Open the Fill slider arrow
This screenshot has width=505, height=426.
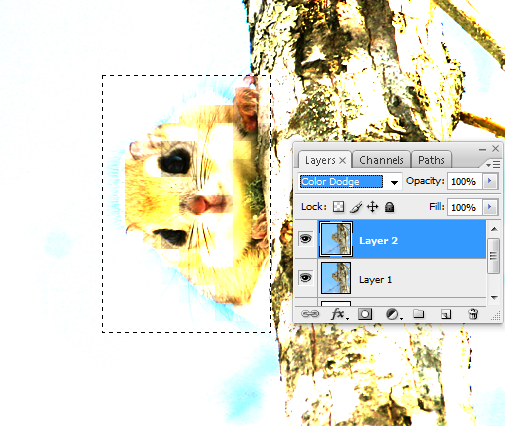click(x=490, y=207)
